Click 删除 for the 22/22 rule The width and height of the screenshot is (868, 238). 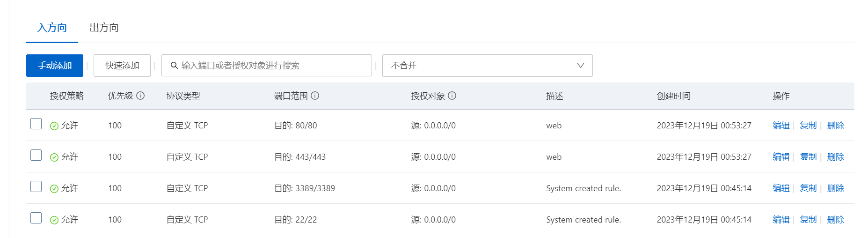click(x=835, y=220)
